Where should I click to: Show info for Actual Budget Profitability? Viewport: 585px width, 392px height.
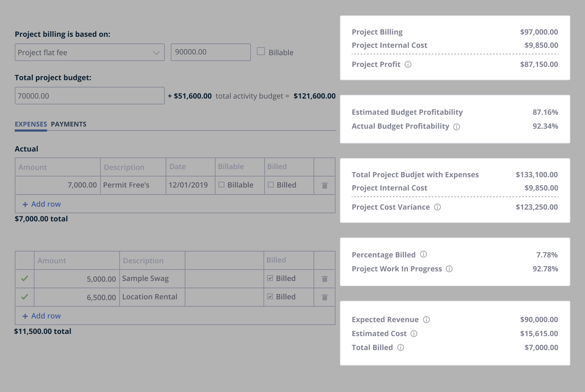pyautogui.click(x=457, y=127)
